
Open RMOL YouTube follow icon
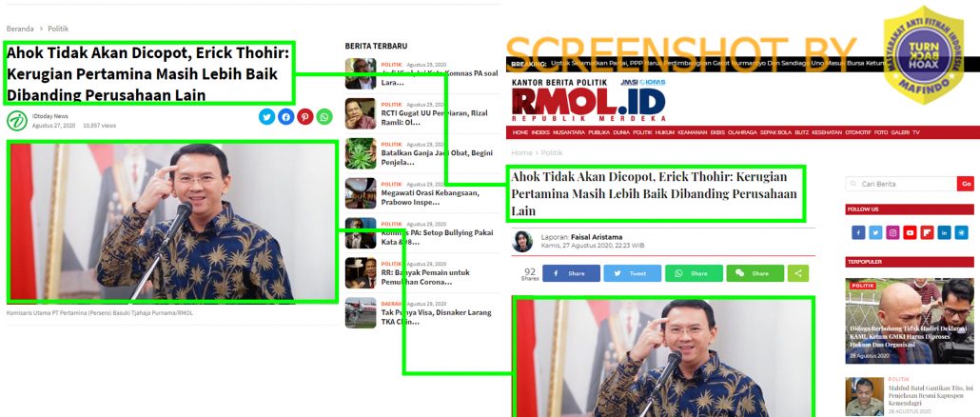[910, 232]
